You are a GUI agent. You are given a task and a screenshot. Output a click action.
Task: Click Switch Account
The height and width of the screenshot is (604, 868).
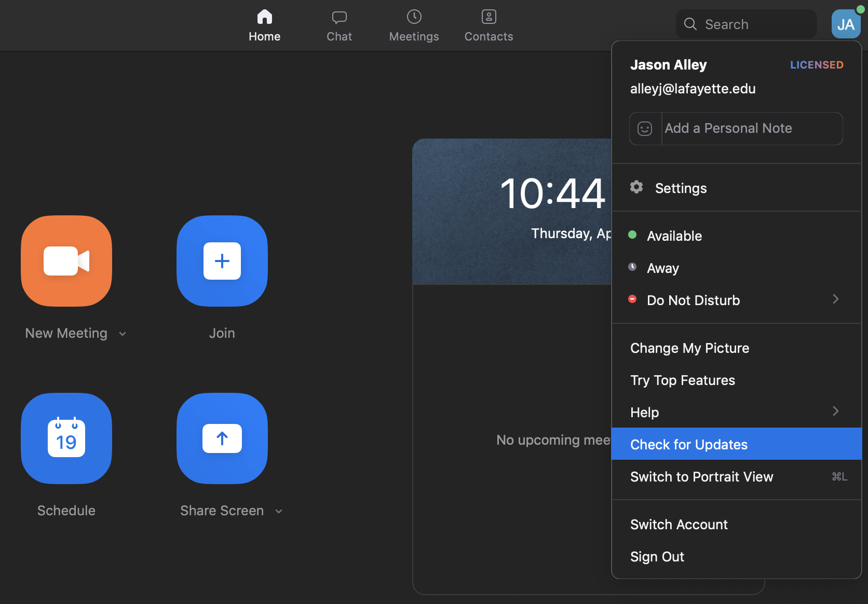tap(679, 525)
